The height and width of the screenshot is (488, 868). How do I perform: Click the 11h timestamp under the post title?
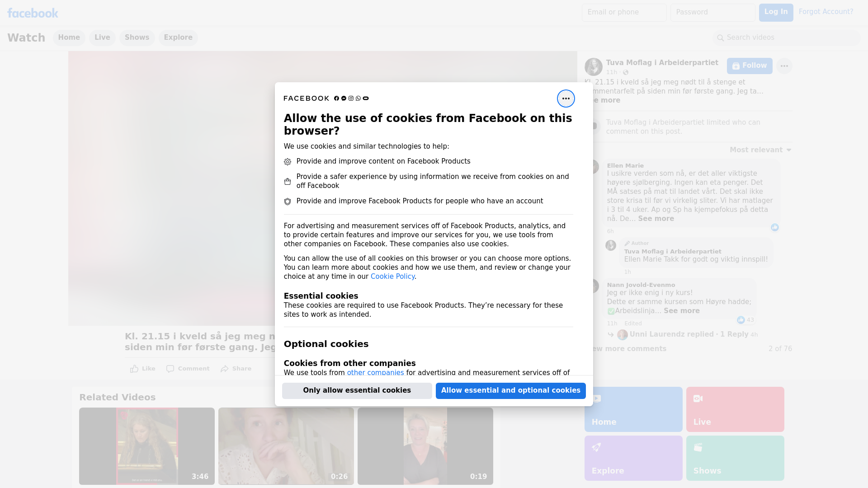[611, 72]
